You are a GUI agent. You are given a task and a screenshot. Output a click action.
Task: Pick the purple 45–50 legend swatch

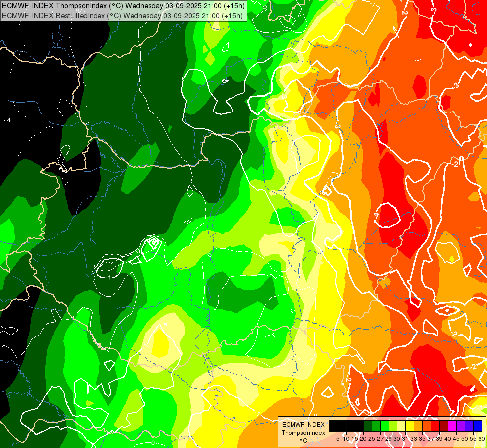tap(461, 426)
